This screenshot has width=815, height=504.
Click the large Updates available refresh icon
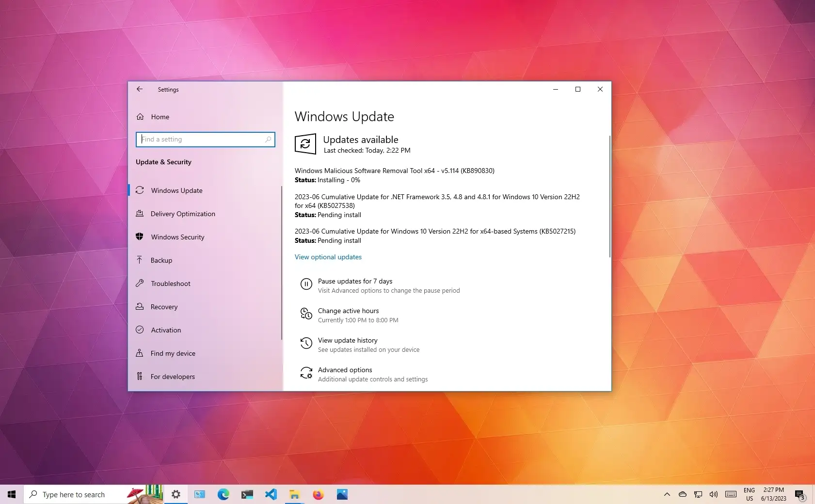(305, 144)
